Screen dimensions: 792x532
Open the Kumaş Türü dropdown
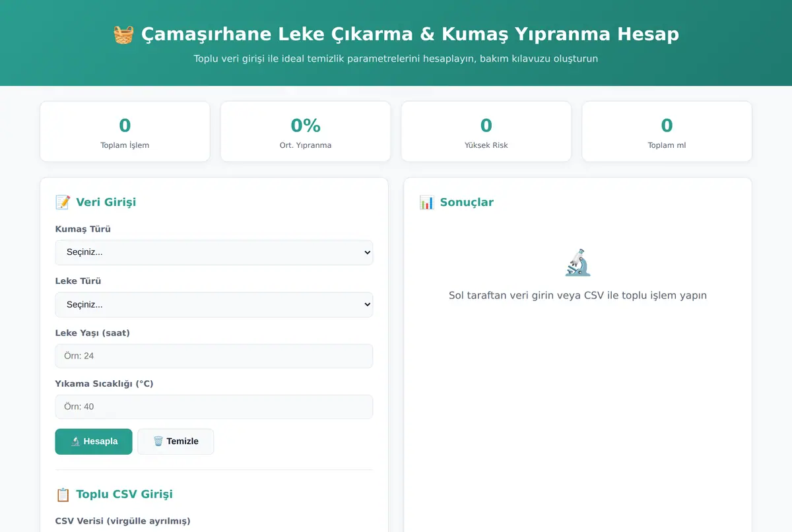click(x=214, y=252)
